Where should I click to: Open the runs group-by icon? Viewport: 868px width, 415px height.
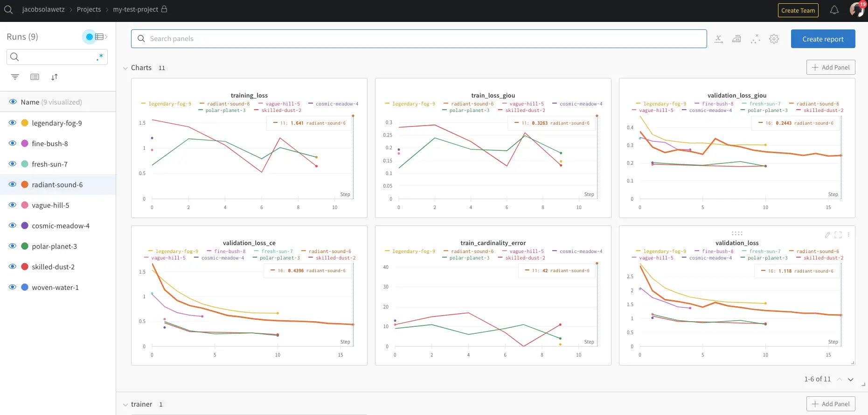(35, 77)
